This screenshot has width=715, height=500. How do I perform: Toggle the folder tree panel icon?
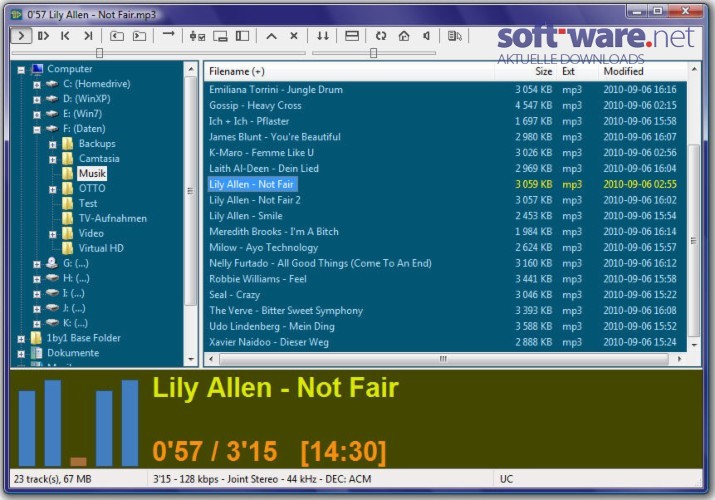point(242,36)
